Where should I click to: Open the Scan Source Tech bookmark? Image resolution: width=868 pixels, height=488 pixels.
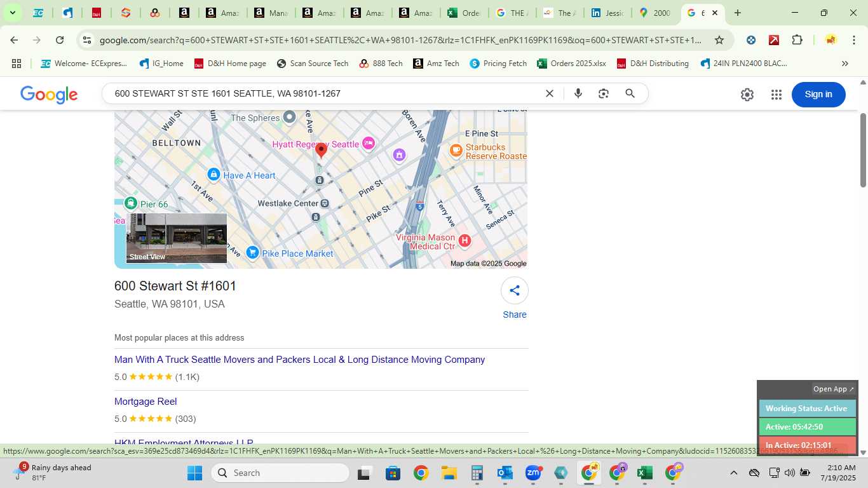(x=313, y=64)
